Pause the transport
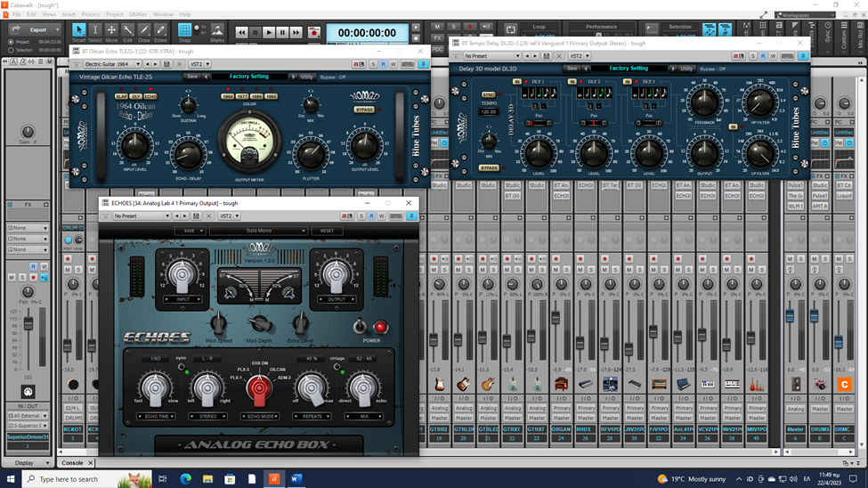This screenshot has width=868, height=488. tap(282, 33)
